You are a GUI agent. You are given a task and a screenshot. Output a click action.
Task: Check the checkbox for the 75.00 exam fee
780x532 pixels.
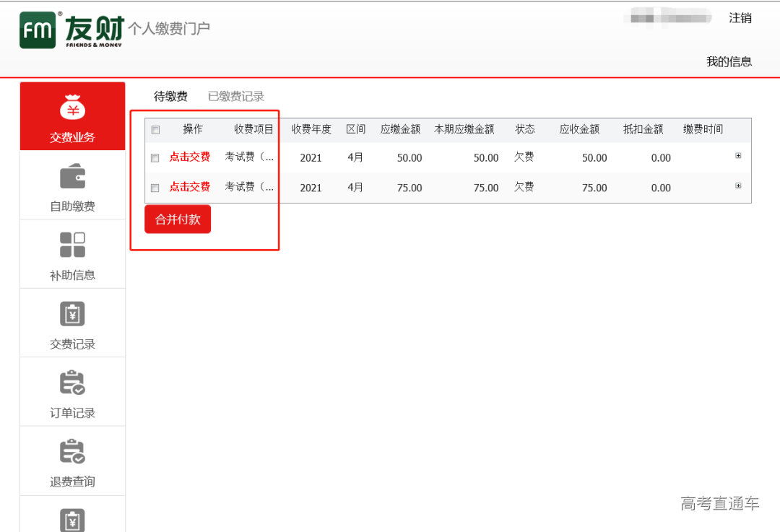click(x=155, y=187)
